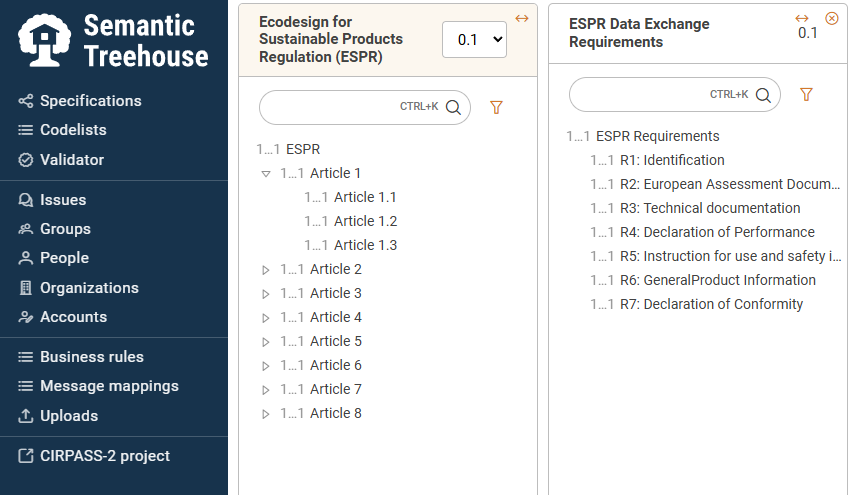Viewport: 854px width, 495px height.
Task: Expand the Article 5 tree node
Action: 266,341
